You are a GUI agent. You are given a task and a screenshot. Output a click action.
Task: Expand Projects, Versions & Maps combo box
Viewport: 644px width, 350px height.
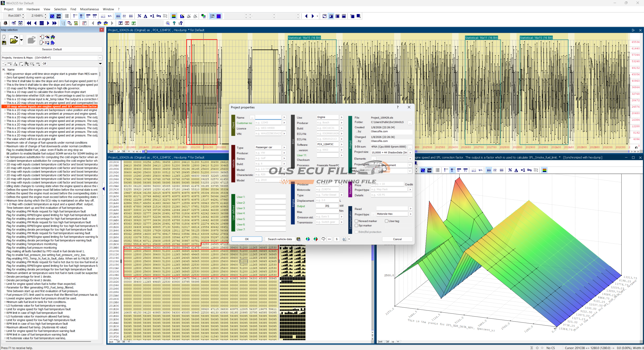pyautogui.click(x=100, y=58)
